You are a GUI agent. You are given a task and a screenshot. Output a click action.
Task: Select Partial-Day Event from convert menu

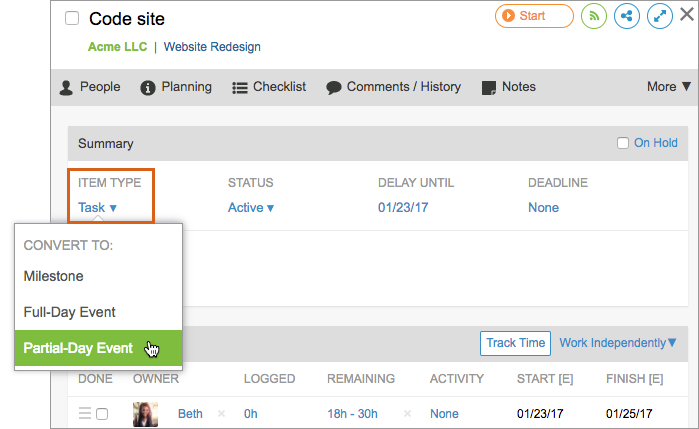tap(79, 349)
